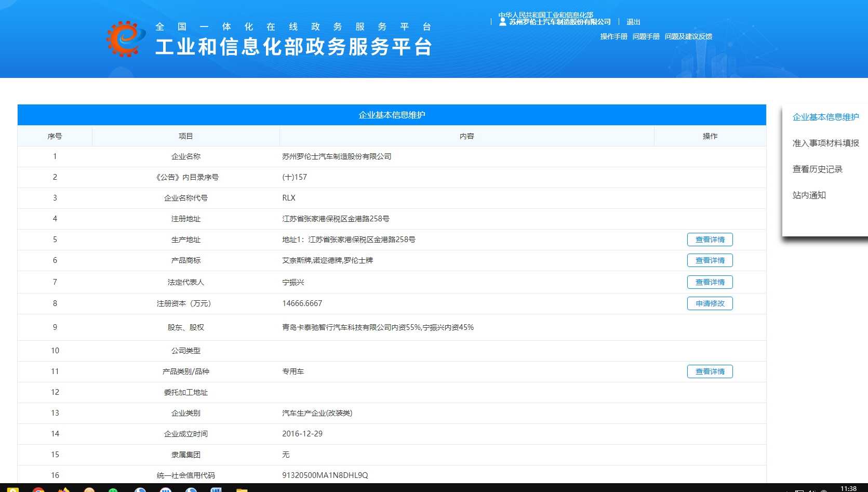Screen dimensions: 868x492
Task: Click the 操作 column header
Action: coord(710,136)
